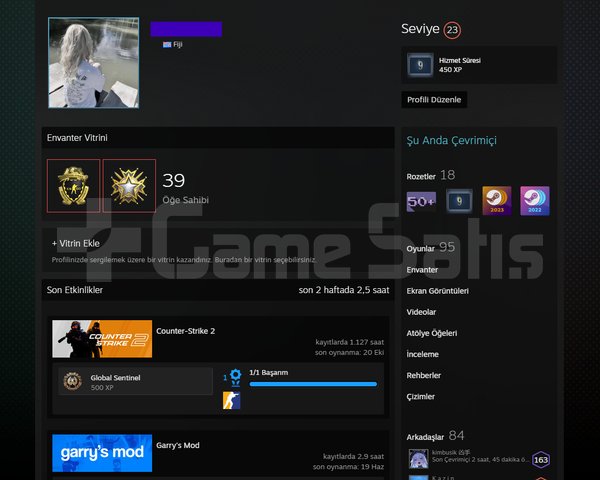The image size is (600, 480).
Task: Click + Vitrin Ekle
Action: 76,243
